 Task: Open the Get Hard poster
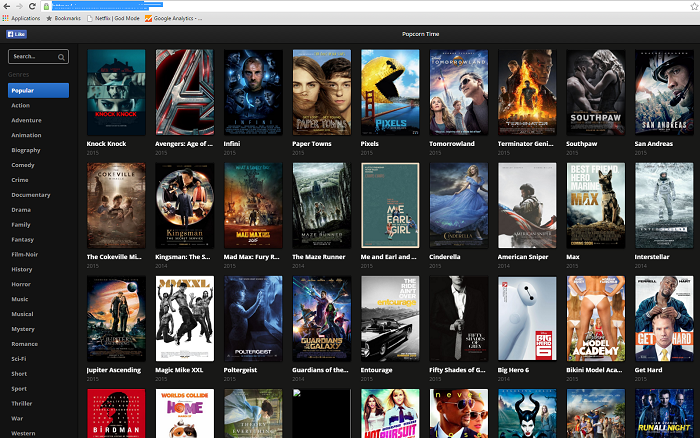[x=664, y=318]
